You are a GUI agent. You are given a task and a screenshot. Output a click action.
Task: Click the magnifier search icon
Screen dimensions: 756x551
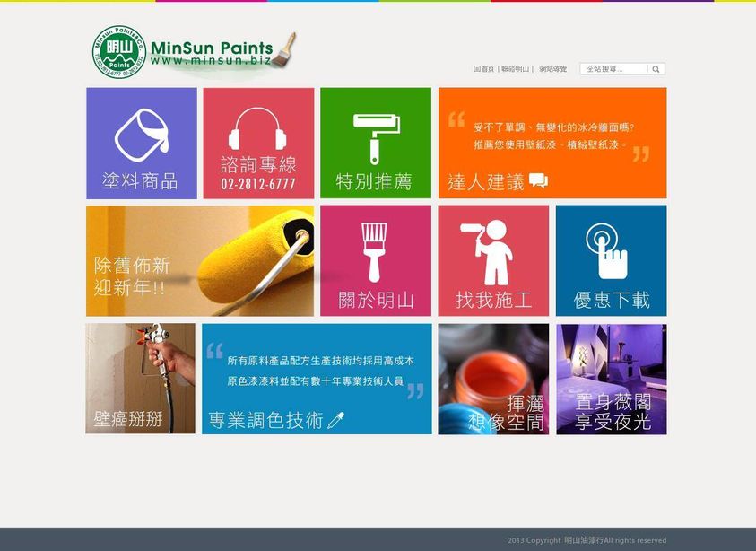(656, 69)
